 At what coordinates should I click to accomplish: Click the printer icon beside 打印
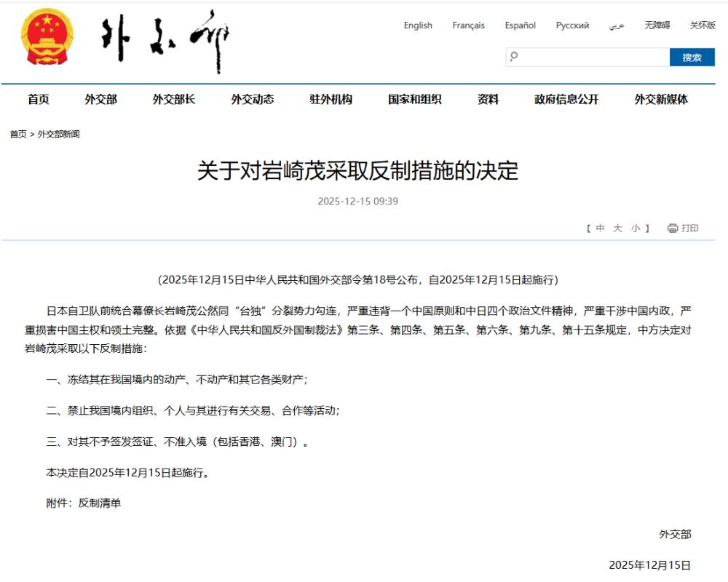[x=672, y=228]
